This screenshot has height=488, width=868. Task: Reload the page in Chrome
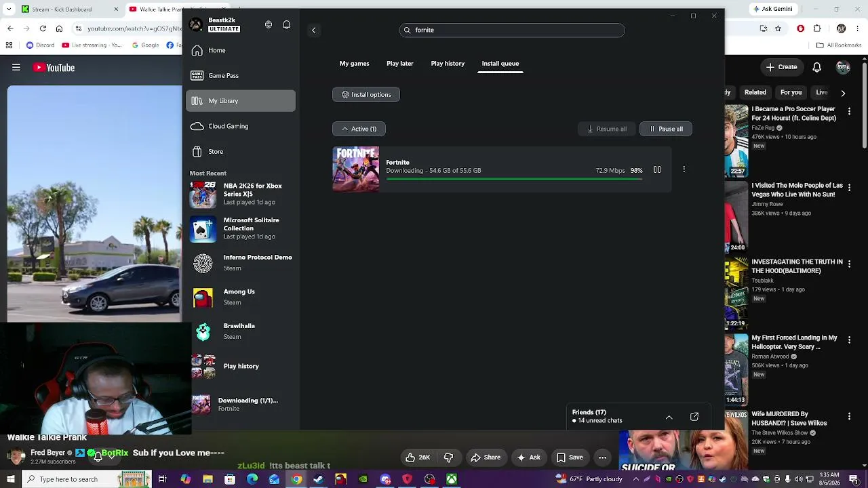point(43,28)
